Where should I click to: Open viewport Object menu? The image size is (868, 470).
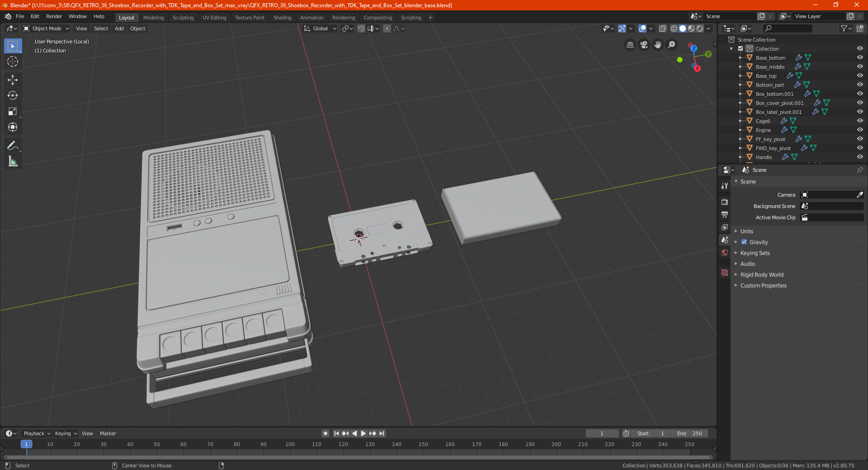[137, 28]
